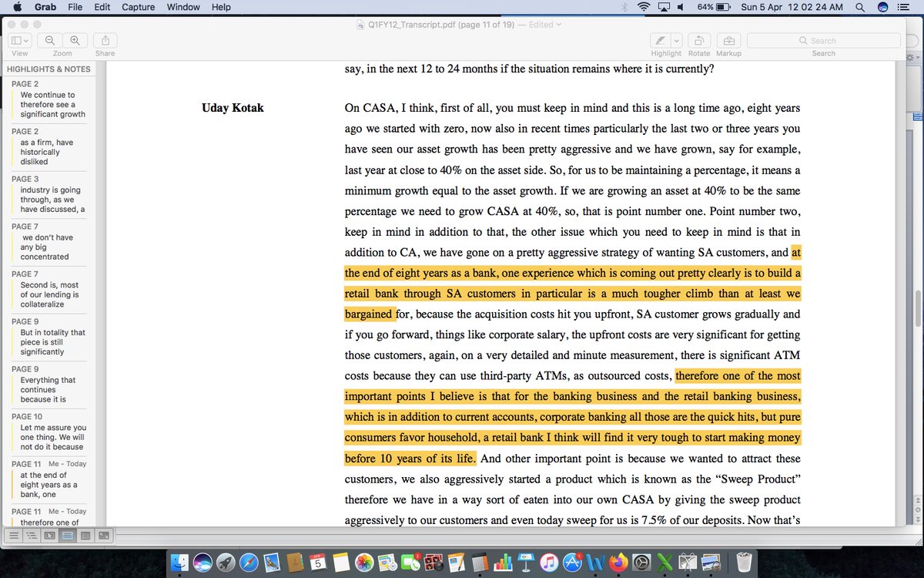The height and width of the screenshot is (578, 924).
Task: Open the AirPlay display menu
Action: (664, 7)
